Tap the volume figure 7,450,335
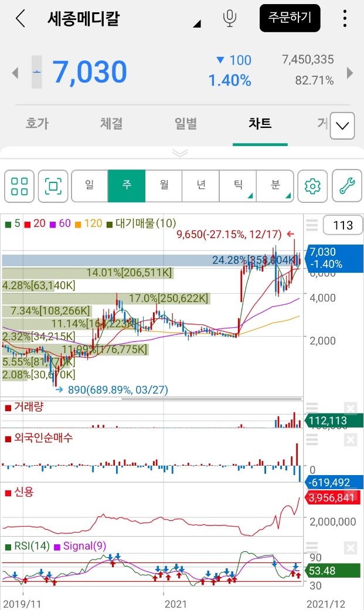This screenshot has width=364, height=610. click(308, 59)
